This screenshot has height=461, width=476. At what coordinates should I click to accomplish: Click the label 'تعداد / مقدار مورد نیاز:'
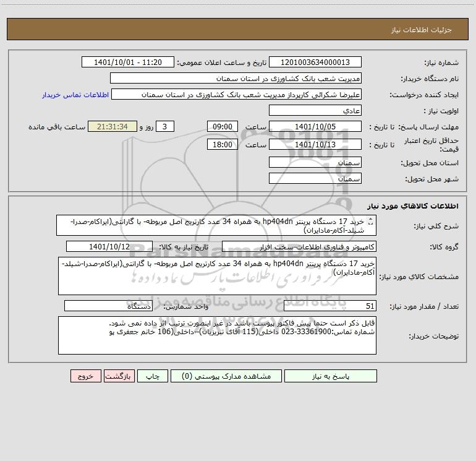424,307
